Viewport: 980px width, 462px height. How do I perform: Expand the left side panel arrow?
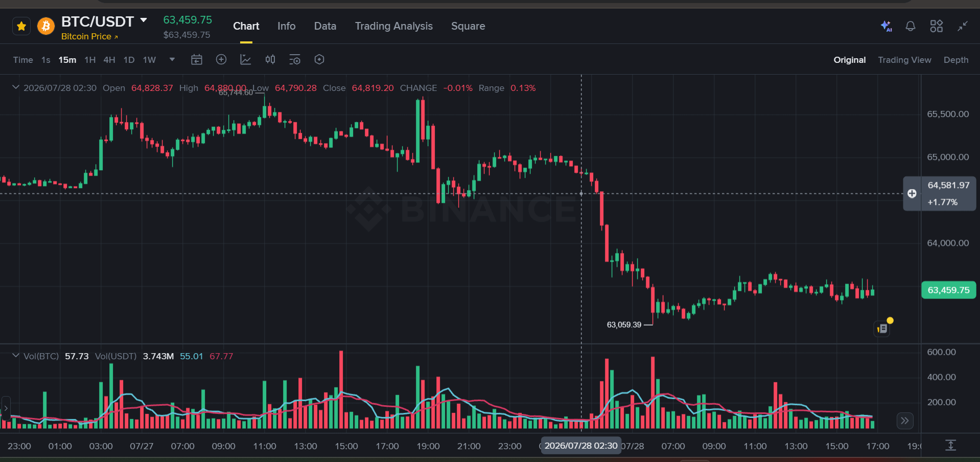[6, 408]
